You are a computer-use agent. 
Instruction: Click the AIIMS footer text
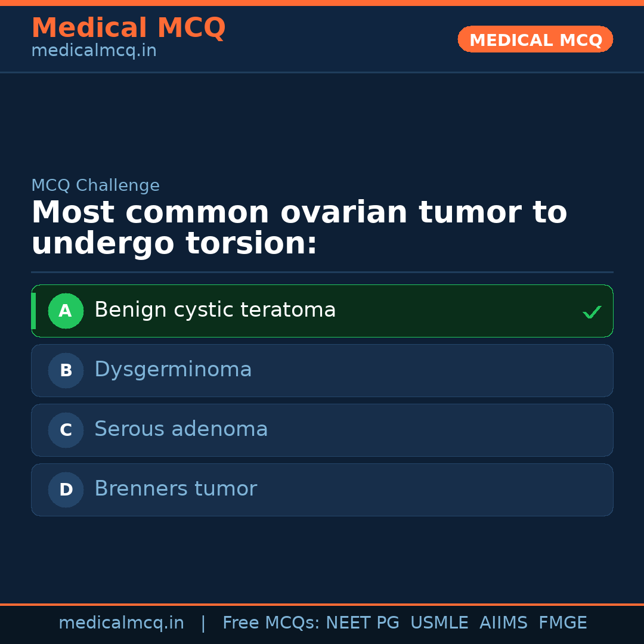pyautogui.click(x=503, y=623)
